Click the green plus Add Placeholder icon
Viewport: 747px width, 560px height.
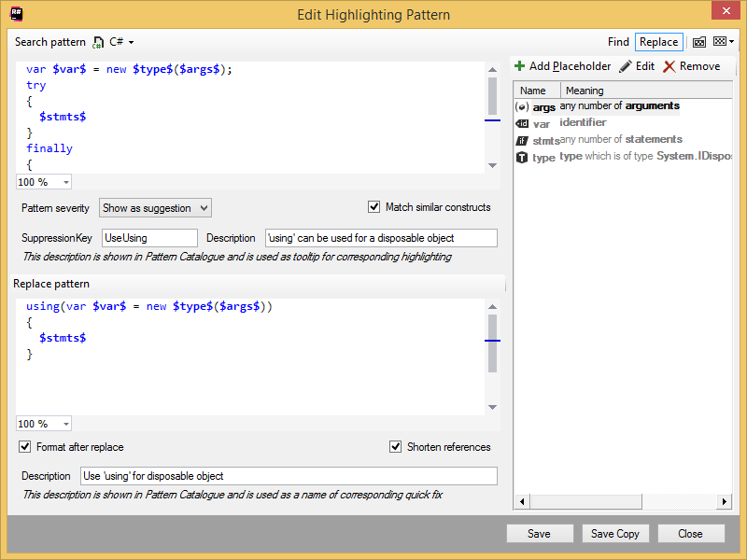point(517,66)
